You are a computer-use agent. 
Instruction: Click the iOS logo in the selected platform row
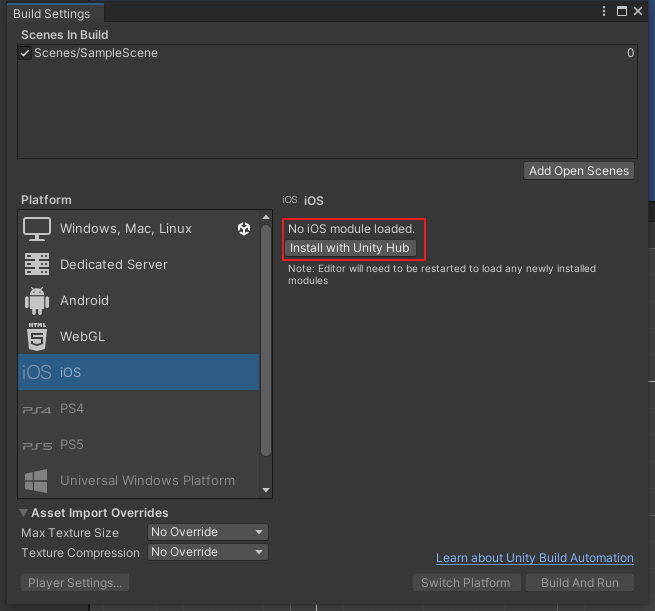point(37,372)
